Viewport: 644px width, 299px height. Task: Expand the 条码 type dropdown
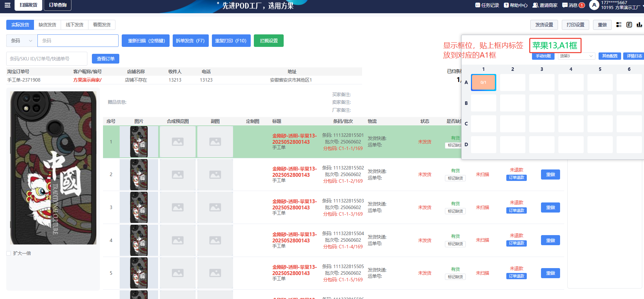22,41
